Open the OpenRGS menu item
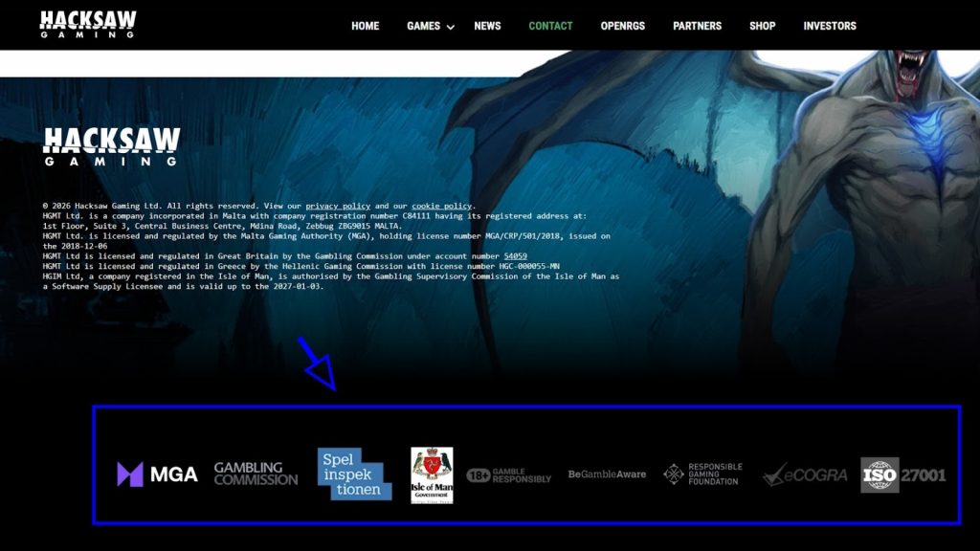The height and width of the screenshot is (551, 980). point(622,26)
